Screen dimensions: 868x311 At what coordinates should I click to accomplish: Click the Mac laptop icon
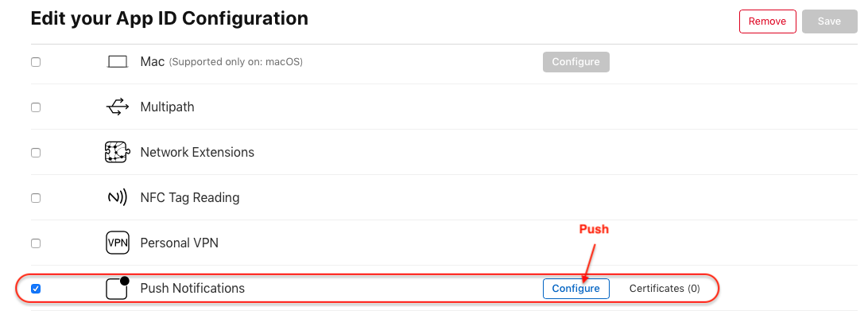(117, 62)
